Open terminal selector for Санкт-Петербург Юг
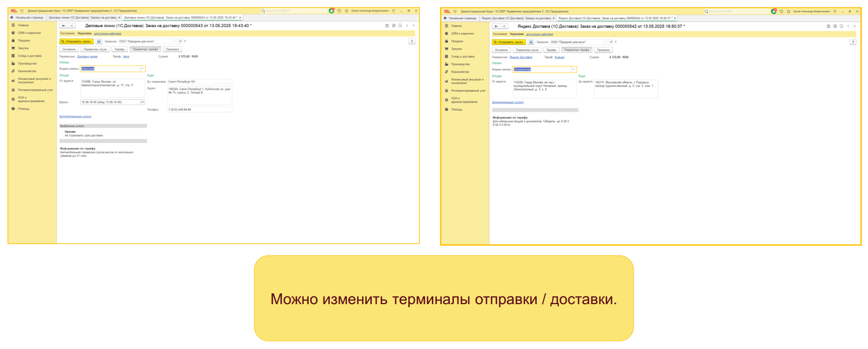This screenshot has height=349, width=868. point(229,82)
